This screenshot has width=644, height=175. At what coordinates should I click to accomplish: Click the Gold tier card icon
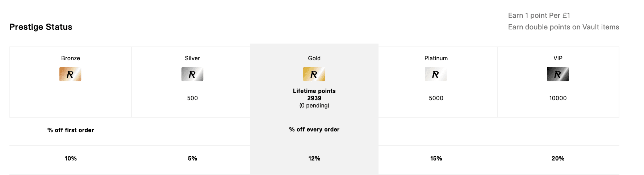point(314,74)
